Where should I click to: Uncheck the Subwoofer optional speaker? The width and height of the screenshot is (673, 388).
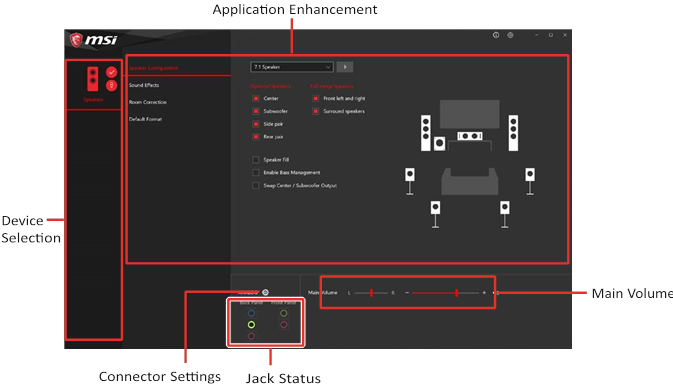pos(256,111)
